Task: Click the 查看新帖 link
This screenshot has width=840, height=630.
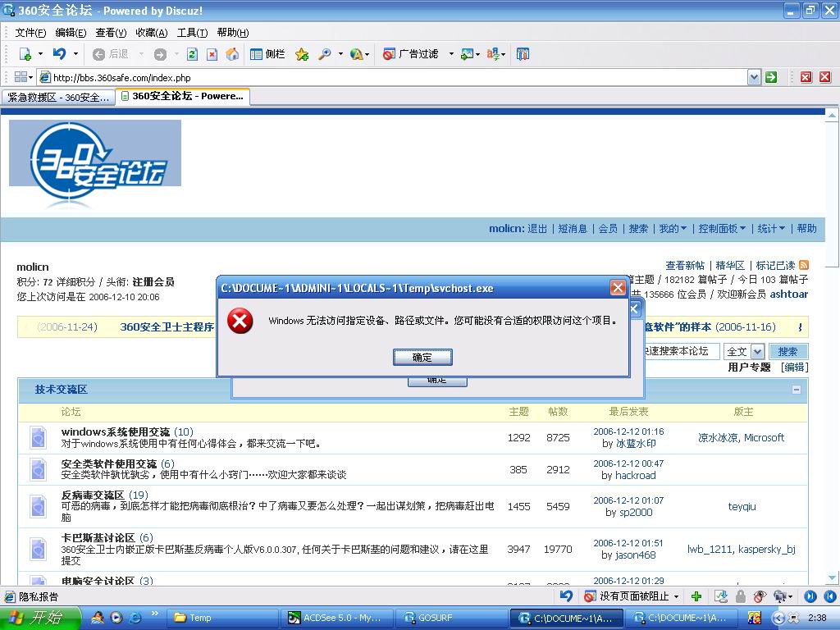Action: tap(685, 265)
